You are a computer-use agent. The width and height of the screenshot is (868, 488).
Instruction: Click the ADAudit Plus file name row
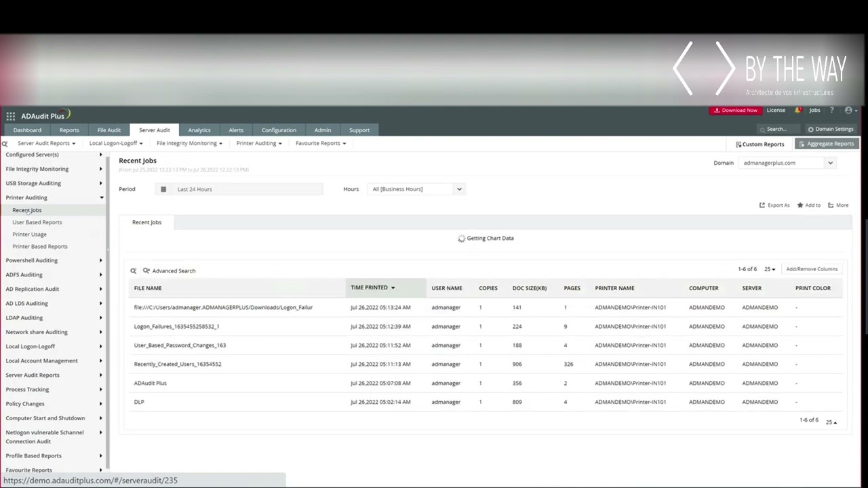click(x=150, y=384)
